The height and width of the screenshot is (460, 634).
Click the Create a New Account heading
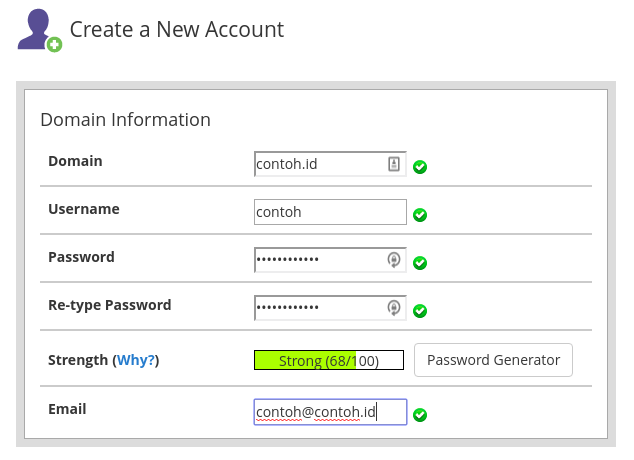[177, 30]
